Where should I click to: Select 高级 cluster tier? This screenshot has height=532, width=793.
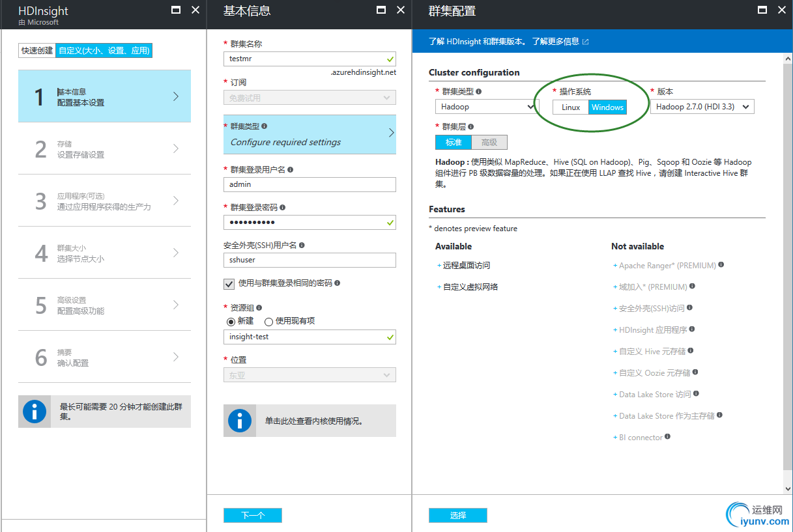click(x=489, y=143)
